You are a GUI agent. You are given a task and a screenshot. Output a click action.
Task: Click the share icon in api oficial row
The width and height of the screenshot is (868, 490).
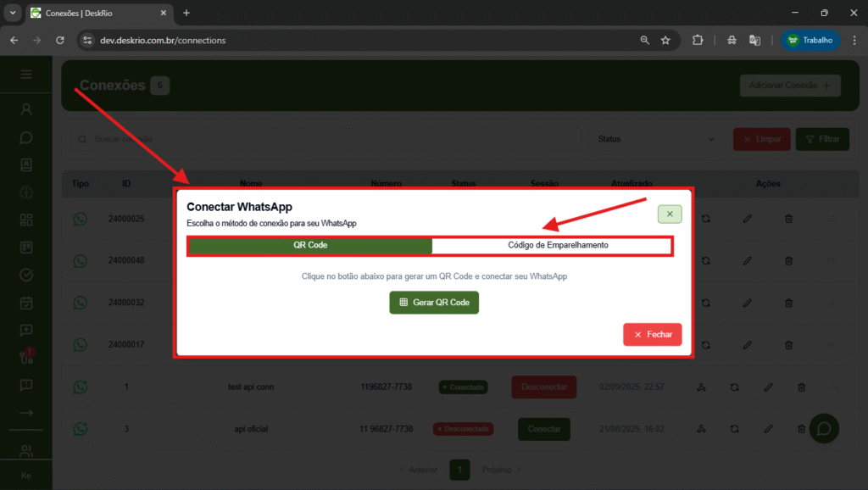click(x=701, y=429)
